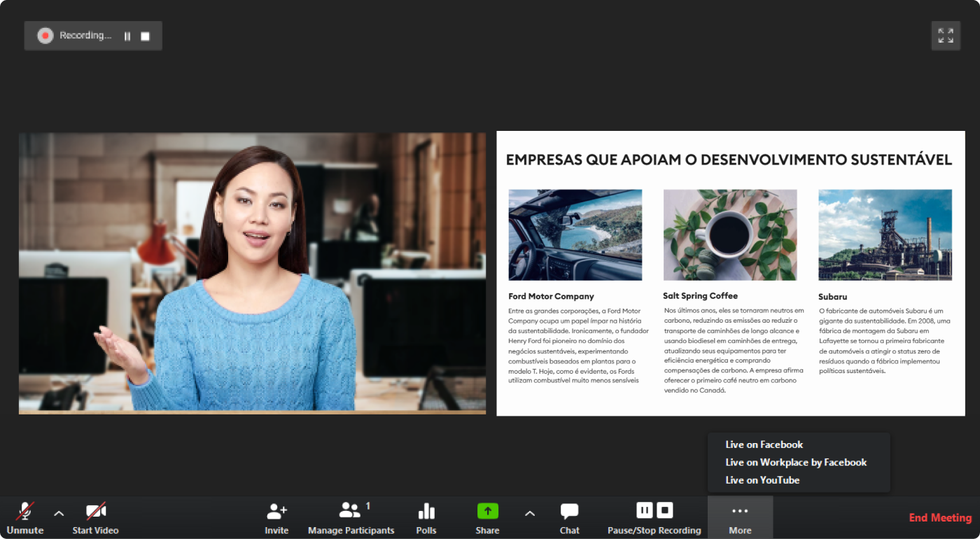Enter full screen mode
980x539 pixels.
[x=946, y=36]
